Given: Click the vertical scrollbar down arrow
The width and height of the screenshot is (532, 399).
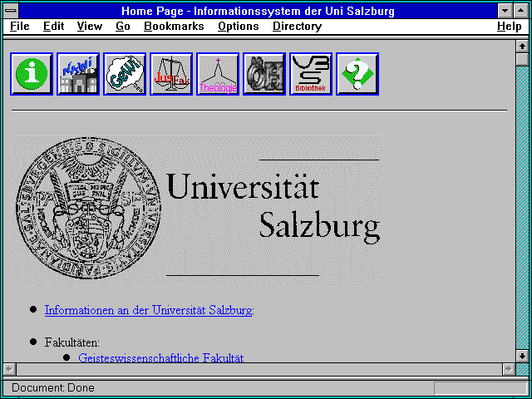Looking at the screenshot, I should [522, 356].
